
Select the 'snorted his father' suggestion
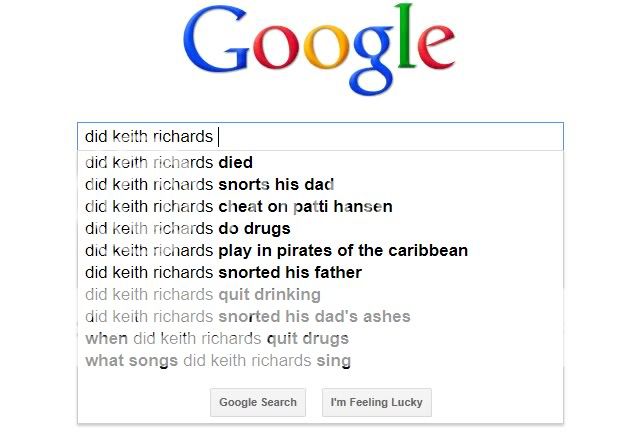click(223, 272)
